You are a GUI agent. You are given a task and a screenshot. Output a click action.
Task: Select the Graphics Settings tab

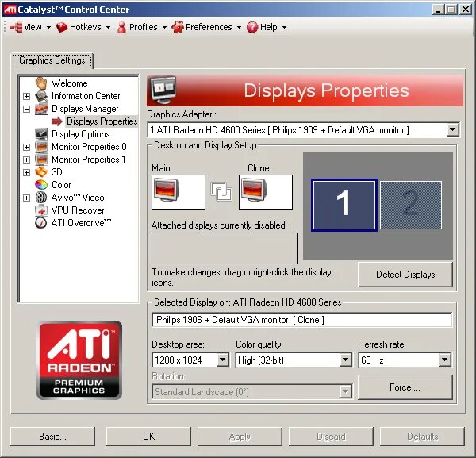52,60
